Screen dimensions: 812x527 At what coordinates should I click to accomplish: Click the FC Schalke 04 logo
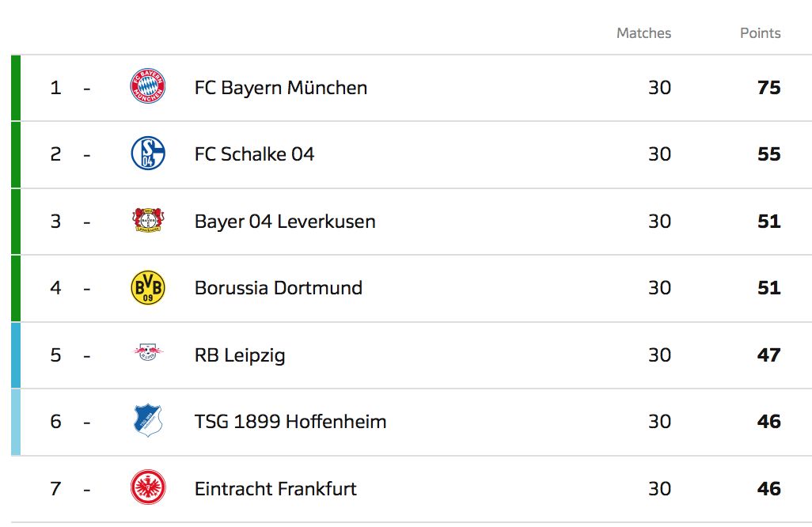click(148, 154)
